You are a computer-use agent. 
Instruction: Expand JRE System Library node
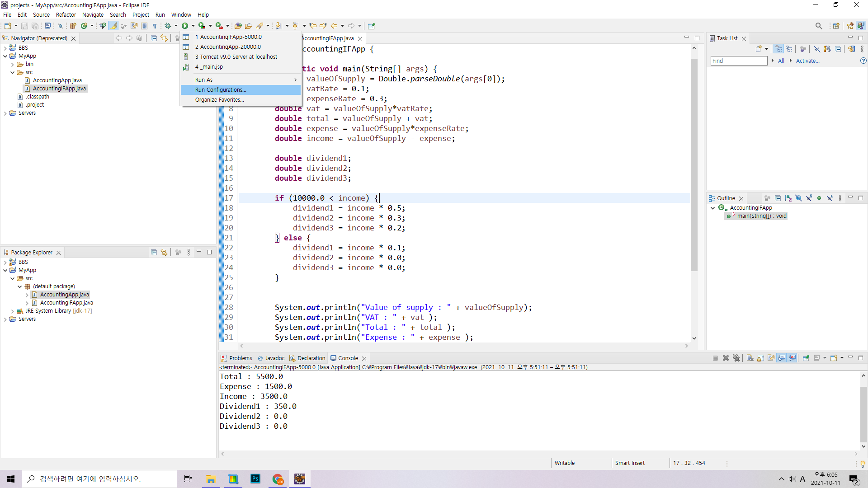[x=12, y=311]
